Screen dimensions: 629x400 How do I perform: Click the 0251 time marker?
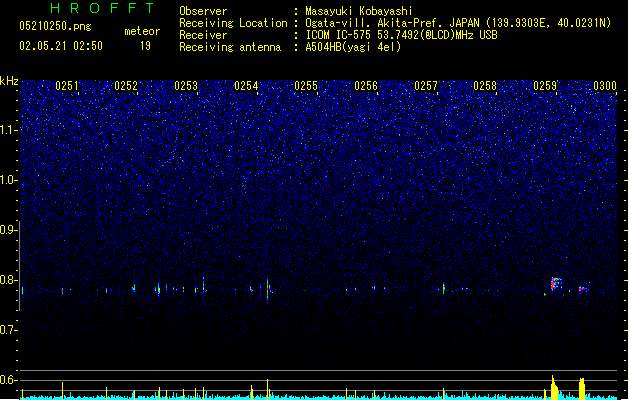tap(67, 86)
